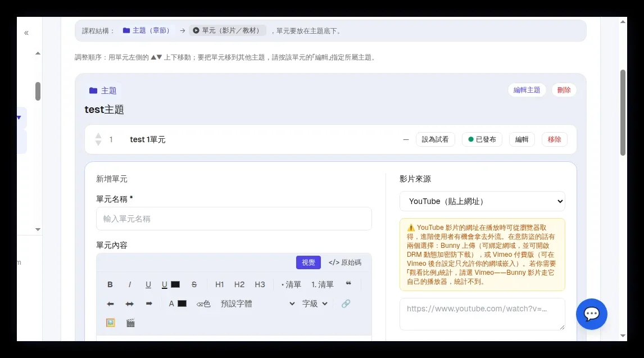The image size is (644, 358).
Task: Click the YouTube piracy warning notice
Action: [x=482, y=255]
